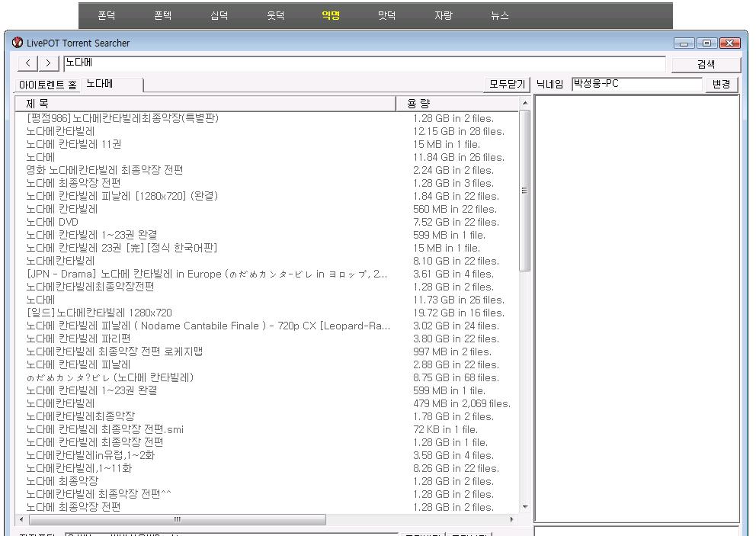Open the 십덕 menu item

click(219, 15)
